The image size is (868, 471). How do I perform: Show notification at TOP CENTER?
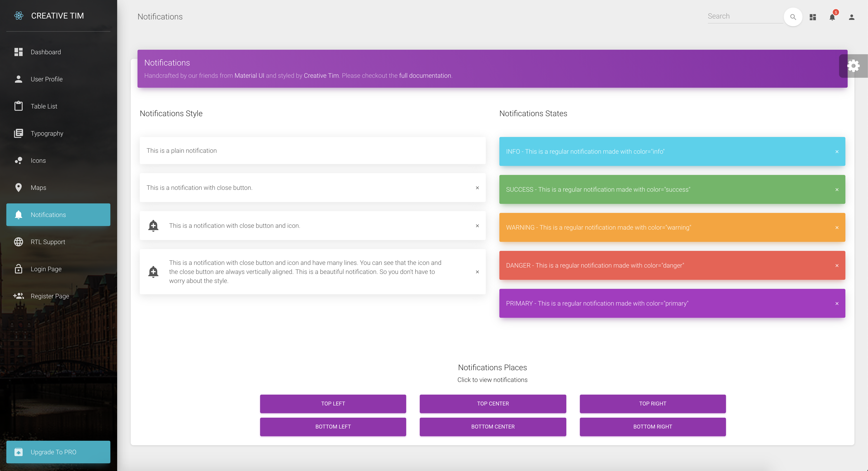click(x=493, y=404)
